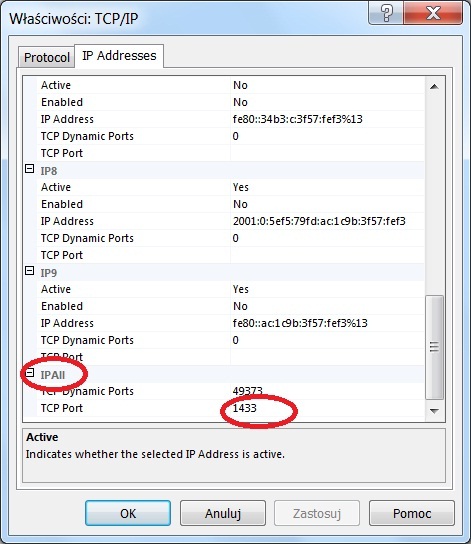Collapse the IP8 section
The width and height of the screenshot is (471, 544).
tap(29, 169)
